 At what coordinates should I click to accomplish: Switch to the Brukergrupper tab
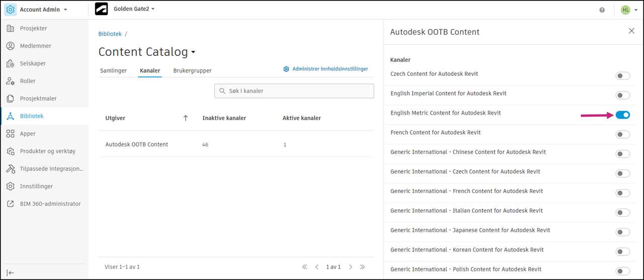coord(192,71)
